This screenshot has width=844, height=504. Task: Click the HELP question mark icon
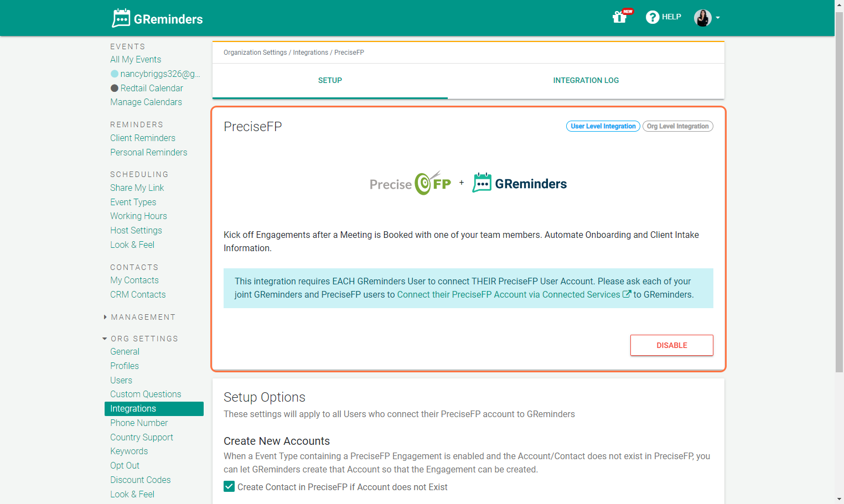(x=652, y=17)
